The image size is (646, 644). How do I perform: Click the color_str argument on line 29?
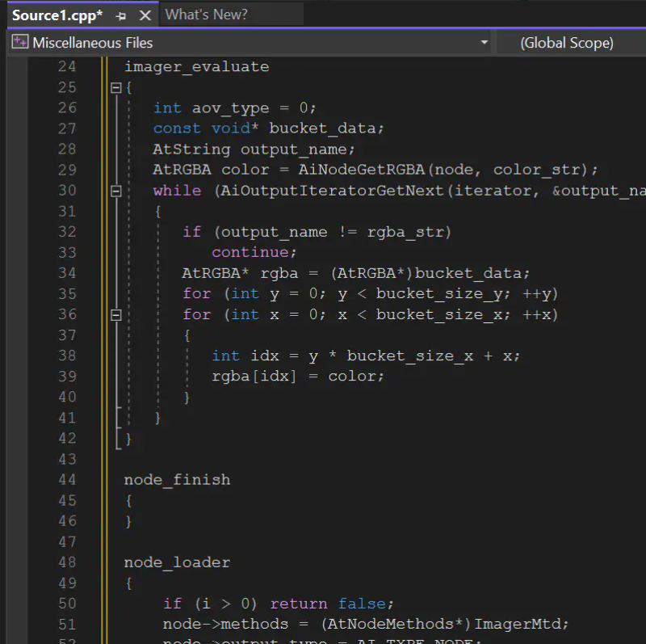(537, 170)
